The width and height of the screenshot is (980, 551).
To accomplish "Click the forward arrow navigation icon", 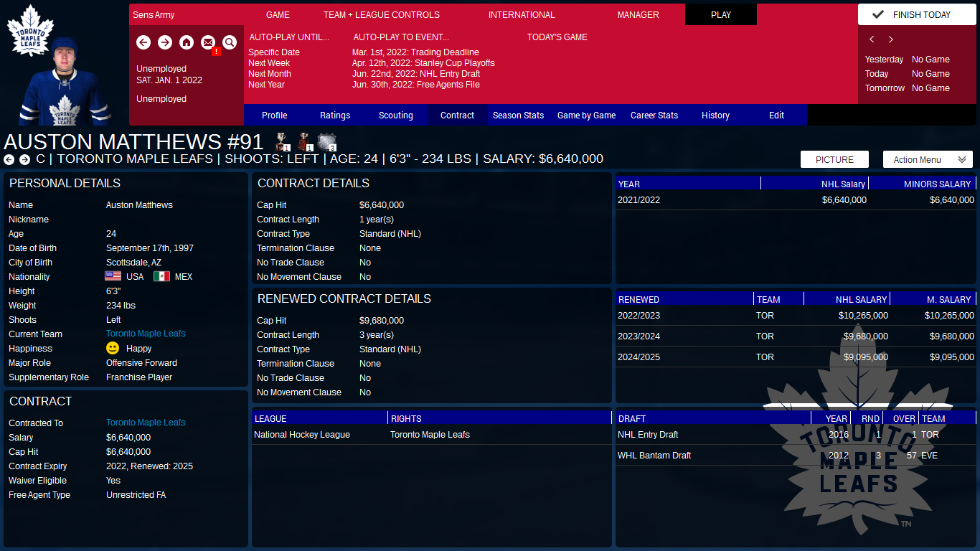I will pos(165,42).
